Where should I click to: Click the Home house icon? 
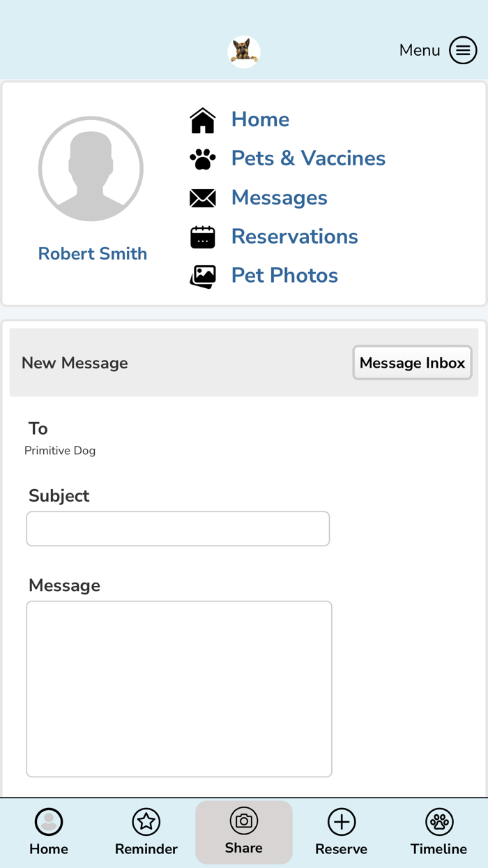[202, 119]
